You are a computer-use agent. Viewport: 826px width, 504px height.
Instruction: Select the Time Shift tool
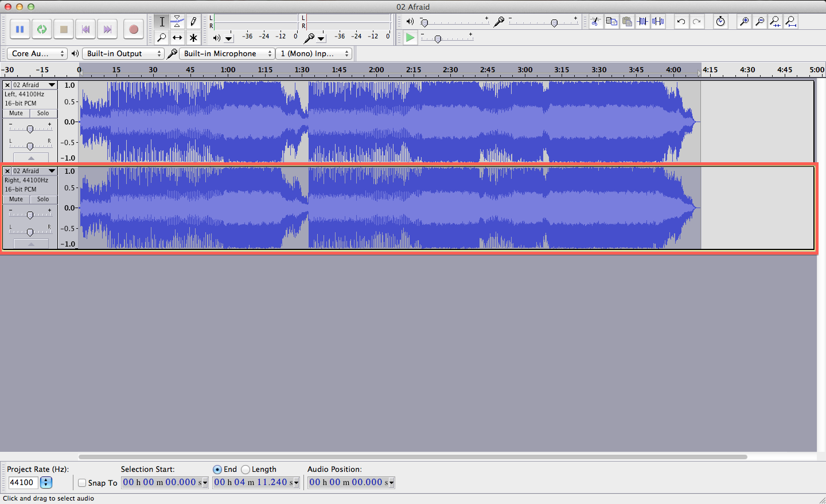pyautogui.click(x=177, y=37)
